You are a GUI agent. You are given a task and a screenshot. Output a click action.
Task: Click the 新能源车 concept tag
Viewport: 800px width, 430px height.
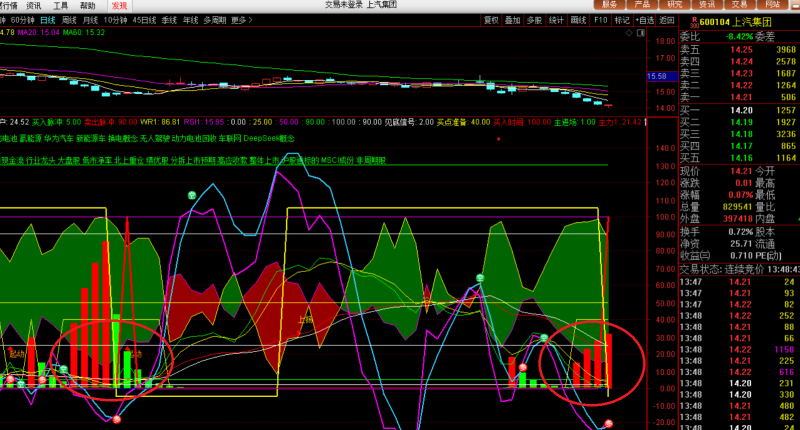click(91, 138)
